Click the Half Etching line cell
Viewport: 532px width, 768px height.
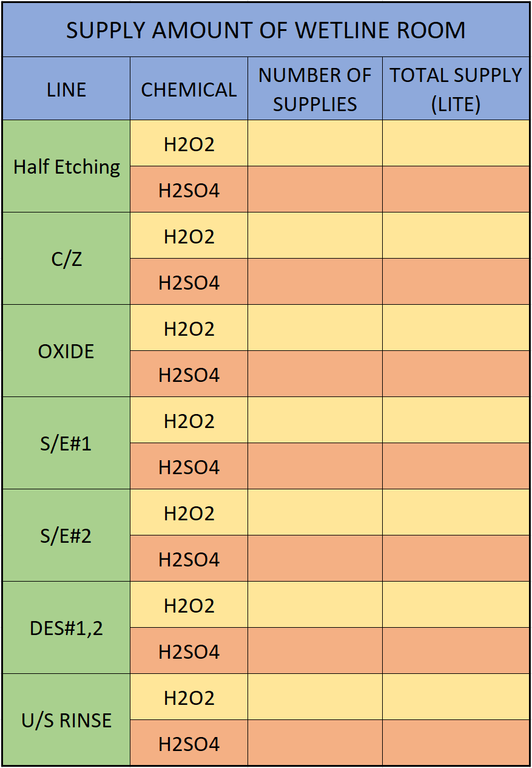click(x=66, y=166)
